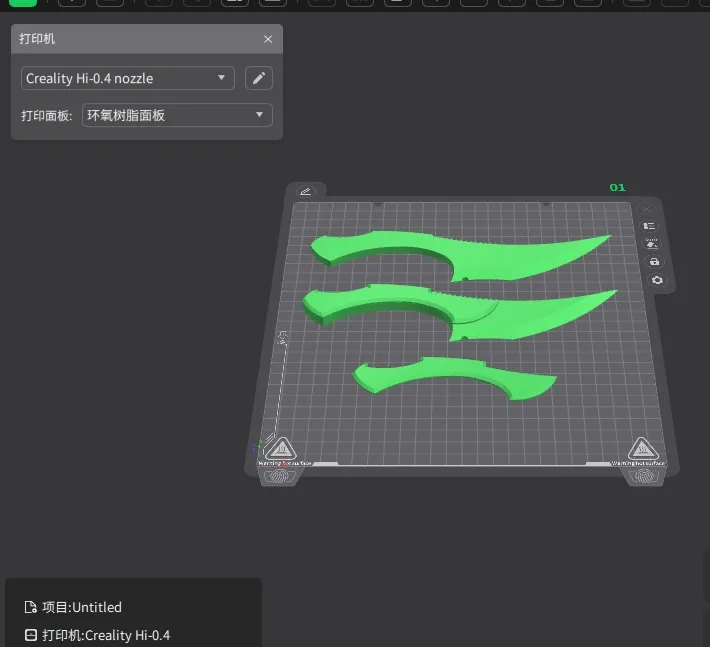The width and height of the screenshot is (710, 647).
Task: Click the project file icon beside 项目
Action: coord(30,607)
